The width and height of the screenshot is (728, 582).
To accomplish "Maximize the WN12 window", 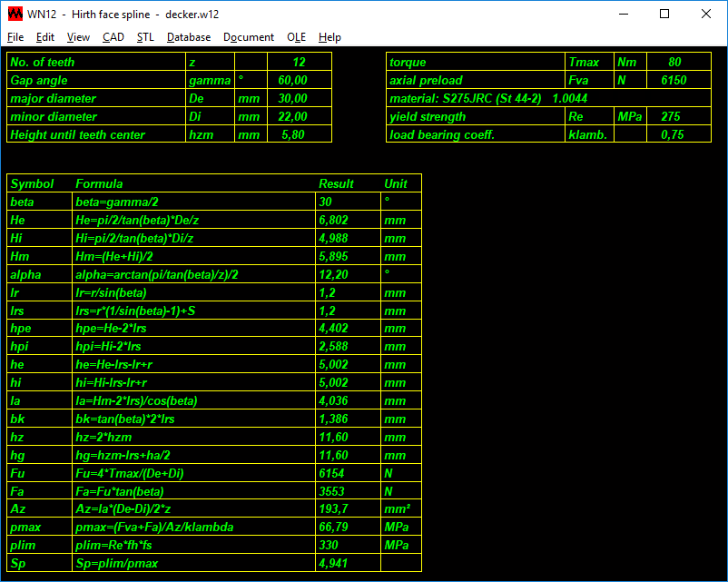I will (x=664, y=15).
